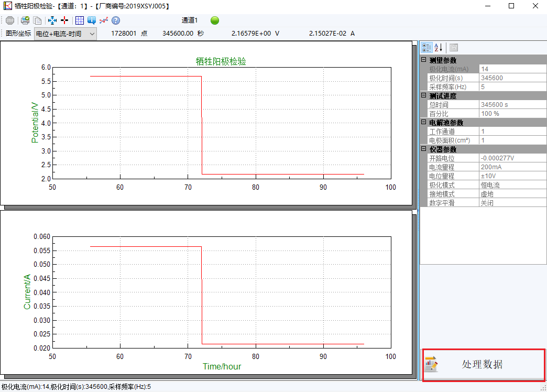The image size is (547, 392).
Task: Toggle the chart grid icon
Action: [79, 20]
